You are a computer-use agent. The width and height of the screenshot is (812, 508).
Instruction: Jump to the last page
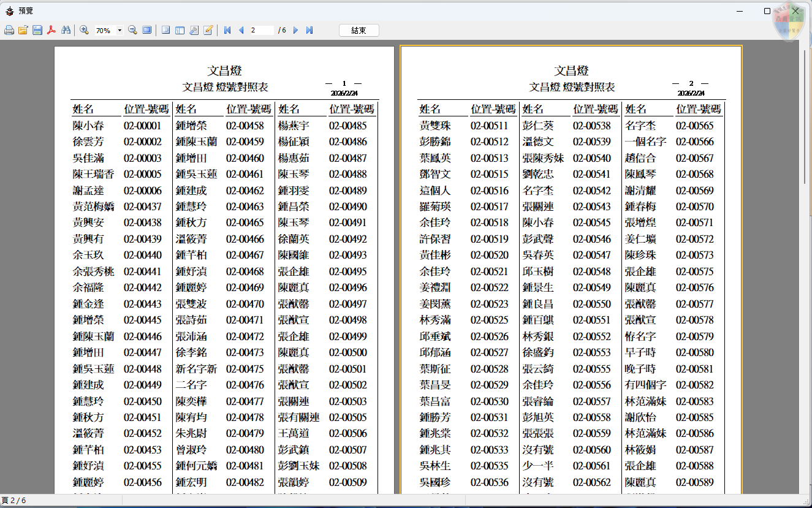click(309, 29)
